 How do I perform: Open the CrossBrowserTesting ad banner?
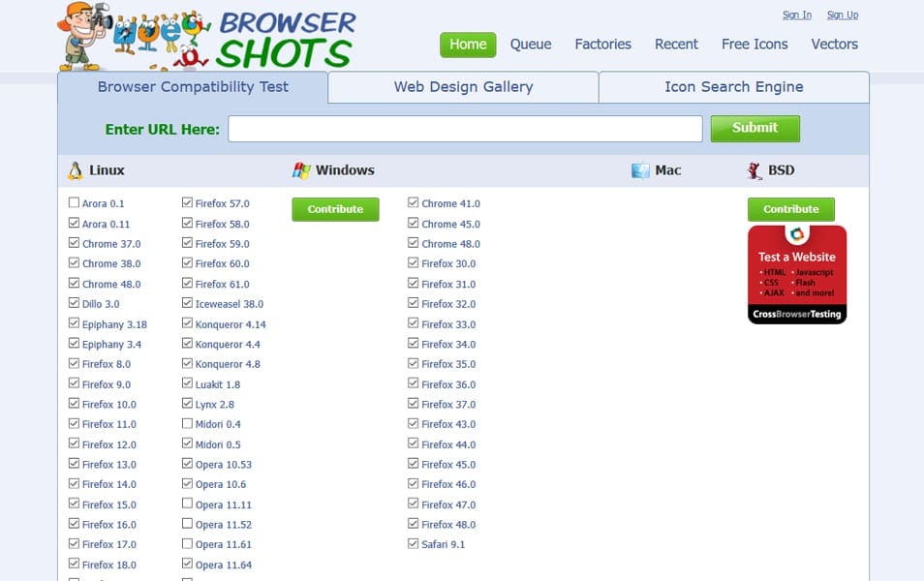click(x=797, y=275)
